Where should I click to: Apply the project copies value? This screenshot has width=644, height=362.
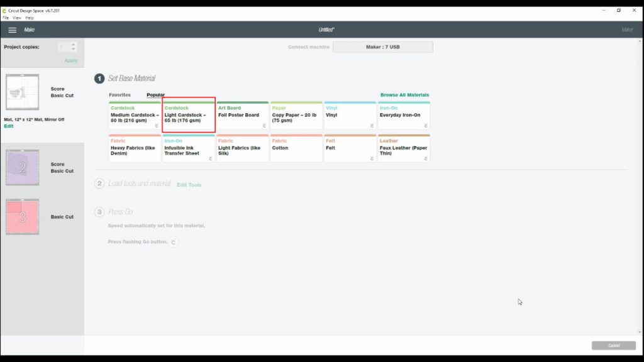(x=70, y=60)
